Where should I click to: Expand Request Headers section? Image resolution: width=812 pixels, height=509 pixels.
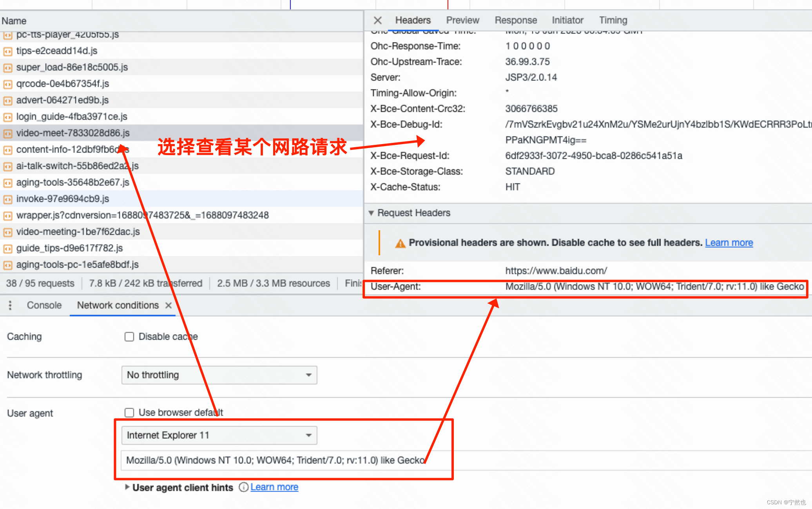coord(374,213)
